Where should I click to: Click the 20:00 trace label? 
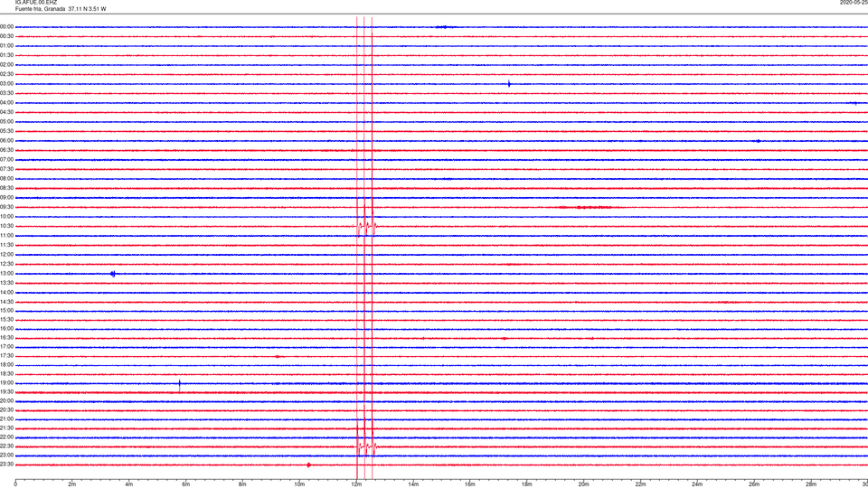click(6, 401)
